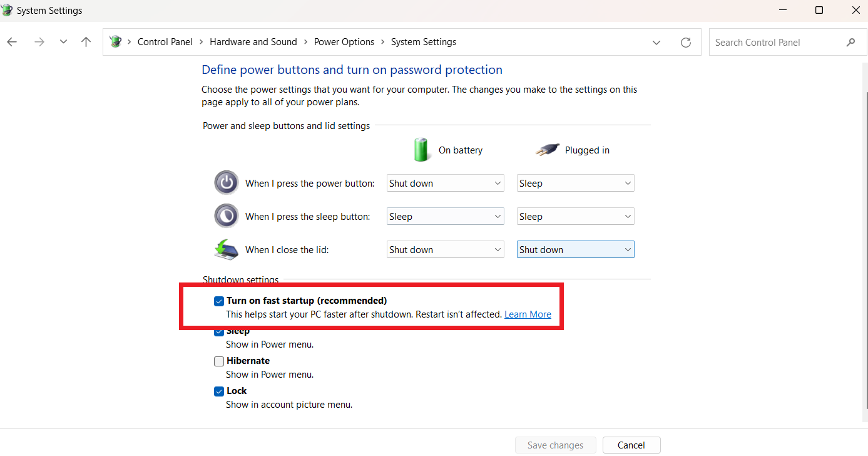Uncheck the Lock checkbox

click(219, 391)
